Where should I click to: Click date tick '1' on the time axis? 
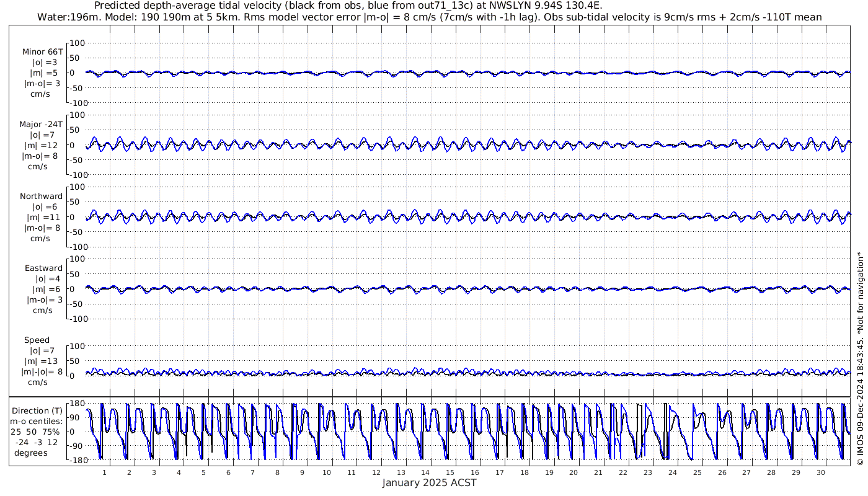(104, 472)
